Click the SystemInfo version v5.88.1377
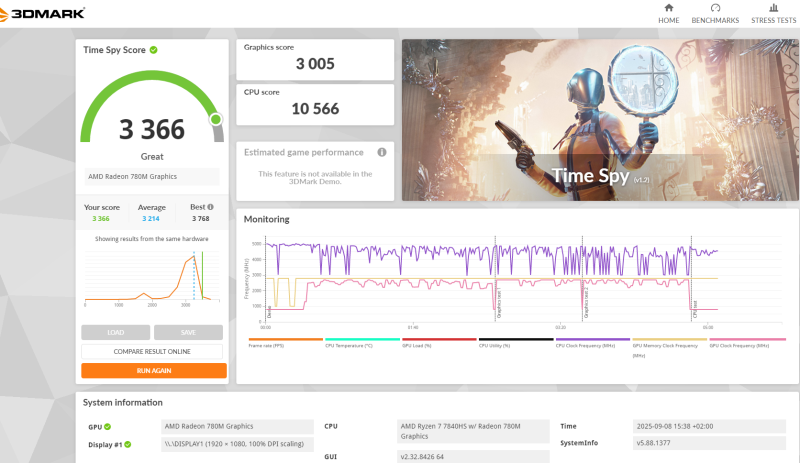The width and height of the screenshot is (800, 463). click(x=709, y=443)
